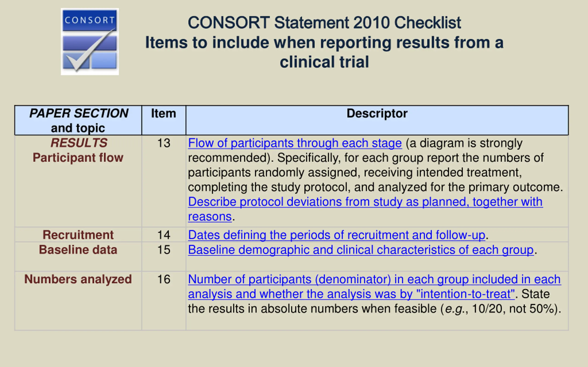The height and width of the screenshot is (367, 588).
Task: Open 'Baseline demographic and clinical characteristics' link
Action: pos(361,250)
